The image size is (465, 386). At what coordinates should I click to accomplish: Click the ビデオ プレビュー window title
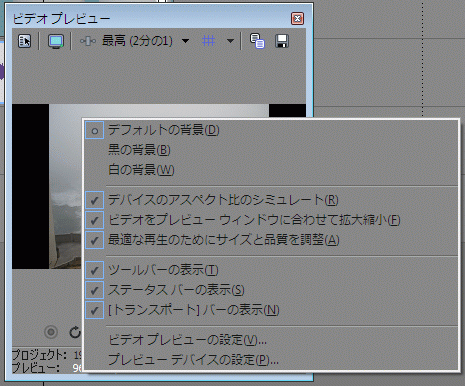click(x=61, y=19)
